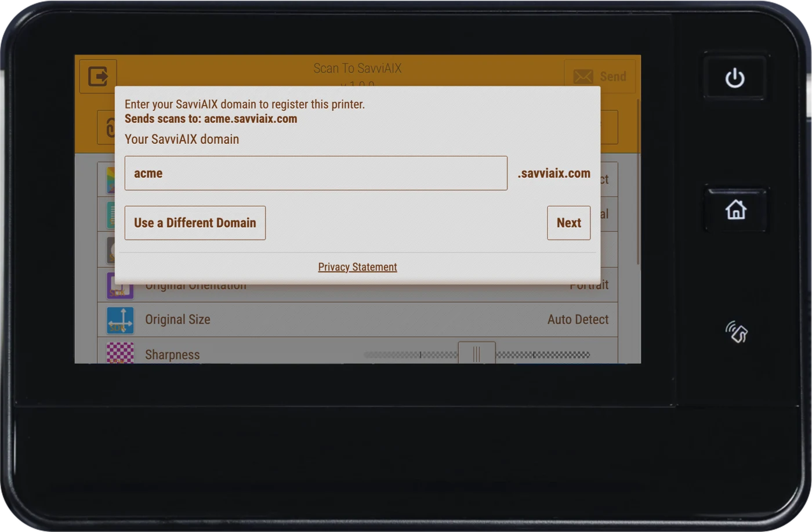
Task: Tap the checkered Sharpness icon
Action: [120, 353]
